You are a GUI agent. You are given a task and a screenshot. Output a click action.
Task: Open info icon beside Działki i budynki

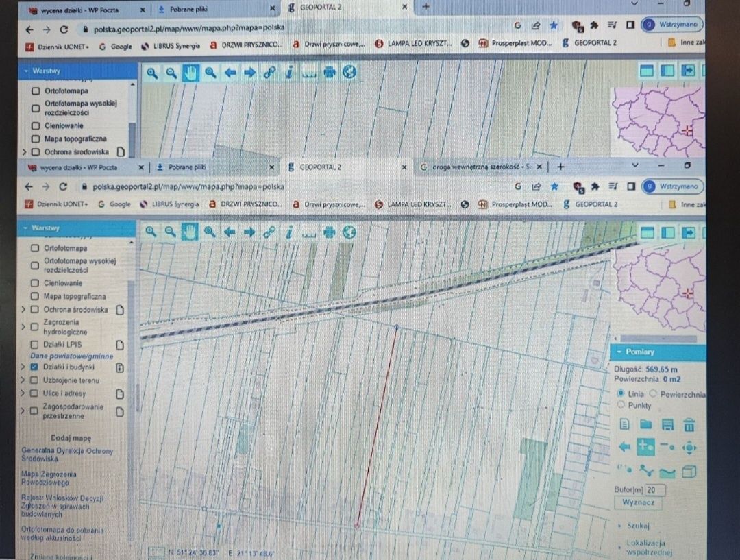coord(119,367)
